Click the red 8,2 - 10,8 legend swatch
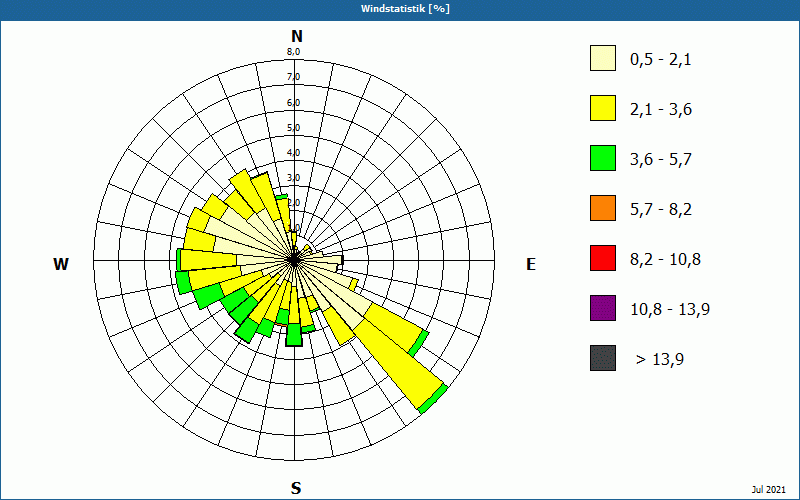The height and width of the screenshot is (500, 800). point(603,258)
